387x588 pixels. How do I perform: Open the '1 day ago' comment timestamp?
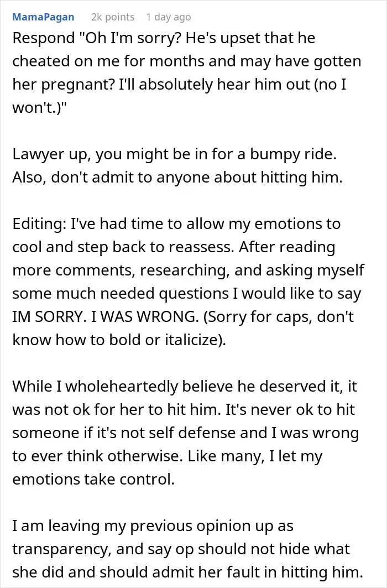tap(169, 17)
